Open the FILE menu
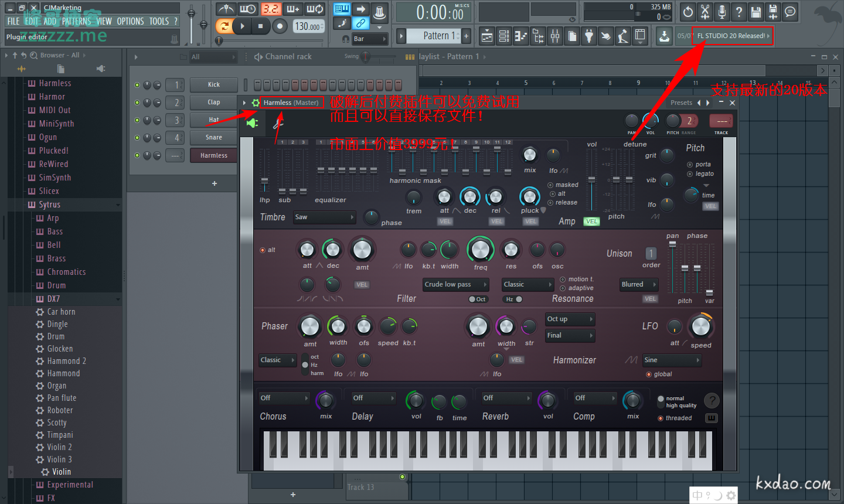 (x=13, y=21)
